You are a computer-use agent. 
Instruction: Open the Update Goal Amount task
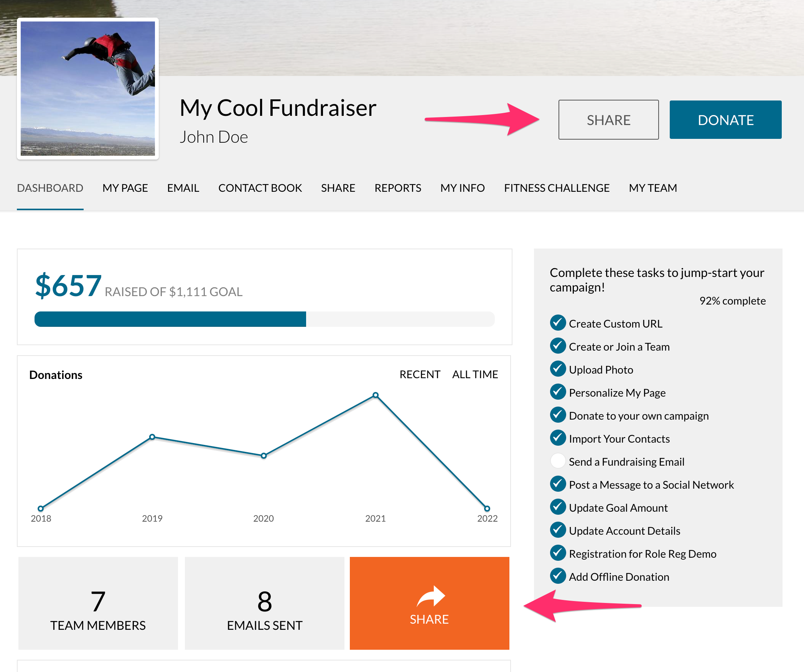coord(618,508)
